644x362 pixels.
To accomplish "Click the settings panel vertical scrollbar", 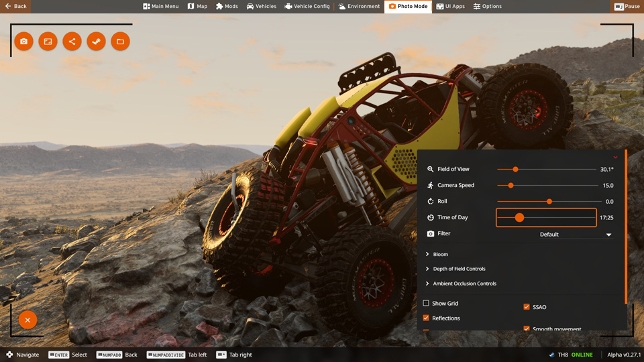I will [626, 227].
